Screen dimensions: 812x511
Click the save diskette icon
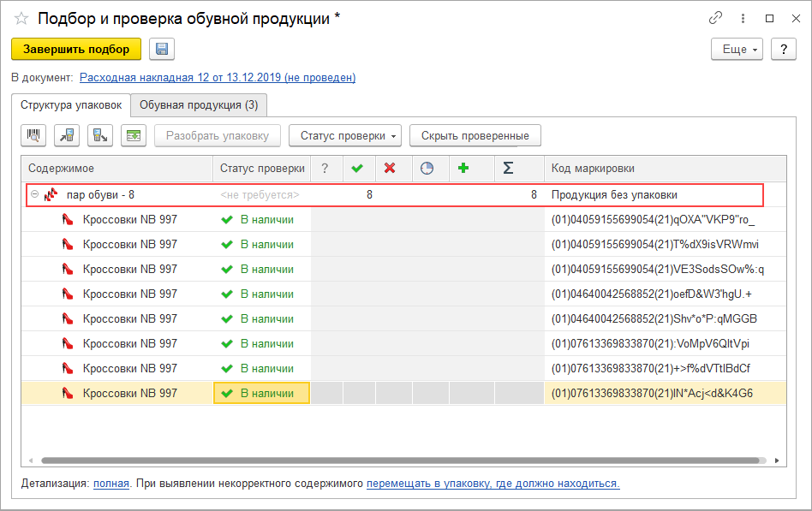point(162,50)
